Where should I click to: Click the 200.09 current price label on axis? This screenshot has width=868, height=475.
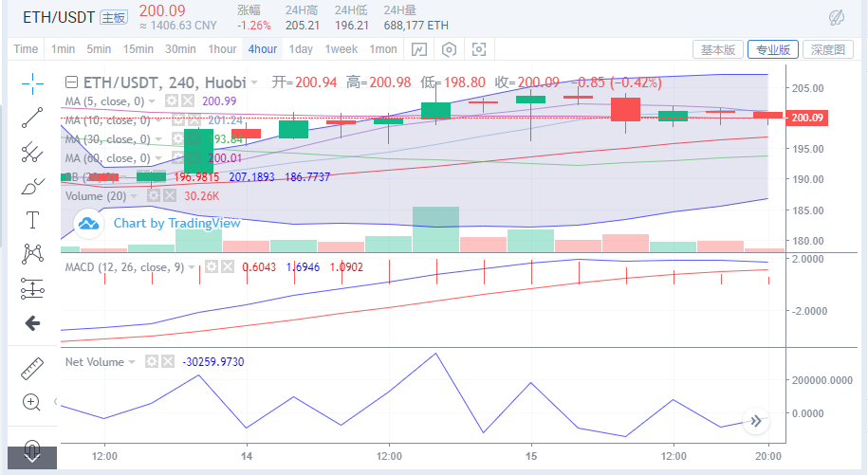[x=807, y=118]
